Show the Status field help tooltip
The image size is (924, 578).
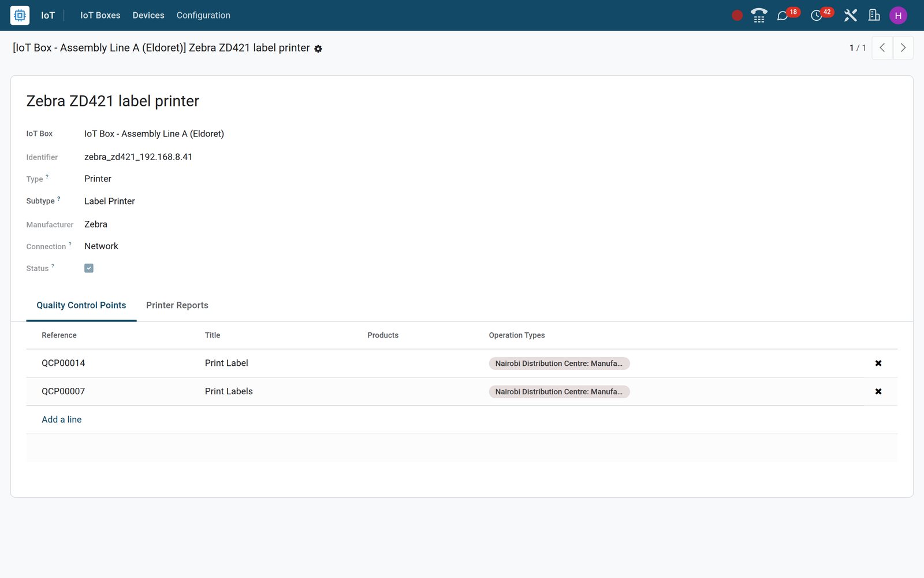pyautogui.click(x=53, y=266)
